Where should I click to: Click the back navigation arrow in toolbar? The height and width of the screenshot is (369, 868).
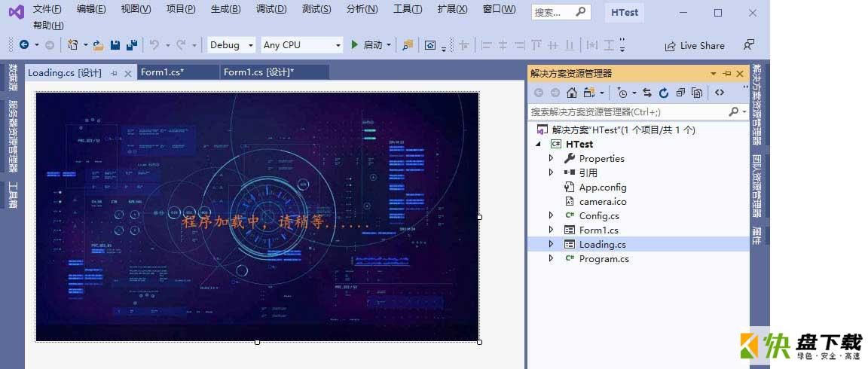pos(24,45)
